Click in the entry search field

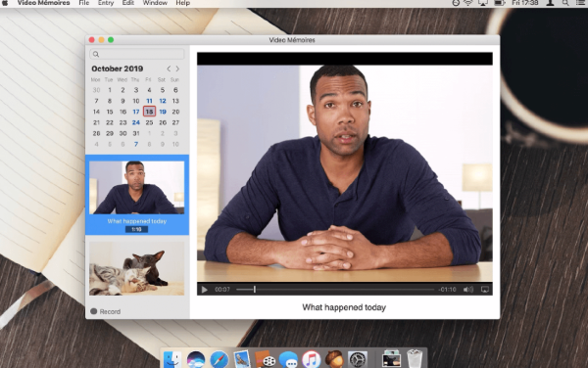pyautogui.click(x=137, y=54)
